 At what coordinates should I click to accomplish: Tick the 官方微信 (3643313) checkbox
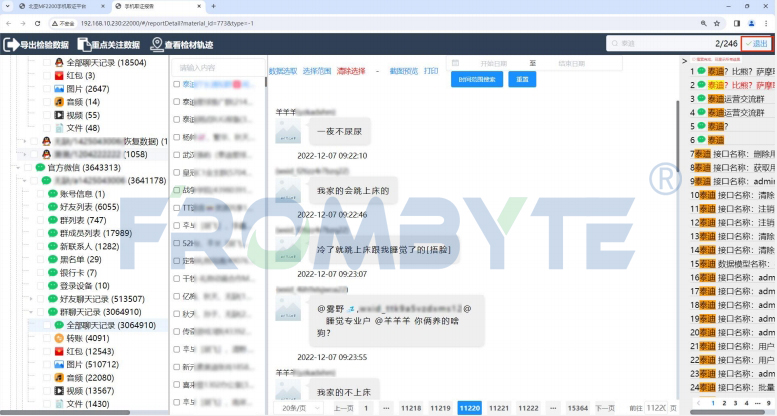coord(28,168)
